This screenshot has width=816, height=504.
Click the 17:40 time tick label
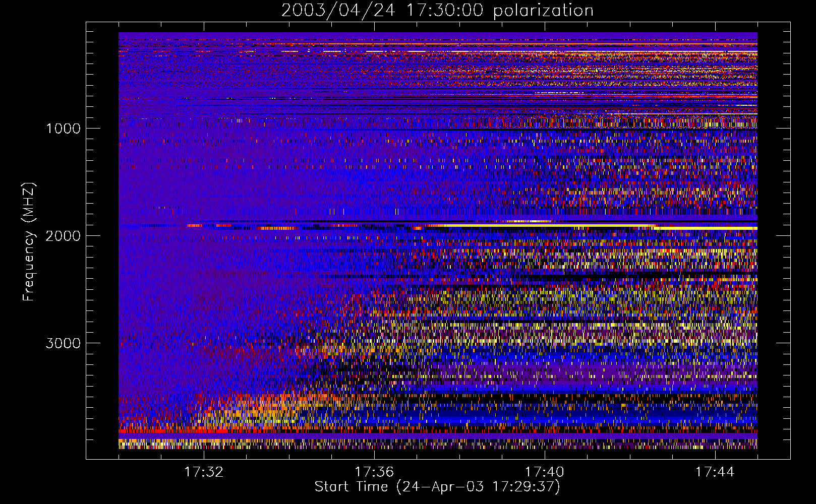click(545, 472)
